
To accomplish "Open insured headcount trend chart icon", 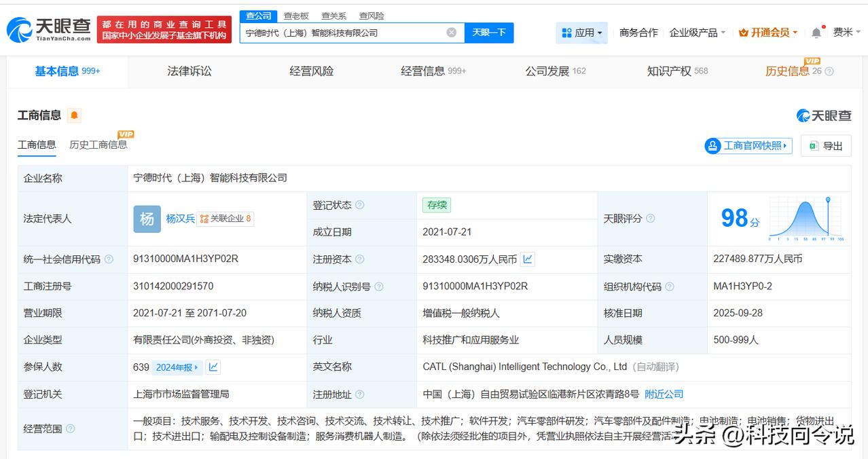I will (x=213, y=367).
